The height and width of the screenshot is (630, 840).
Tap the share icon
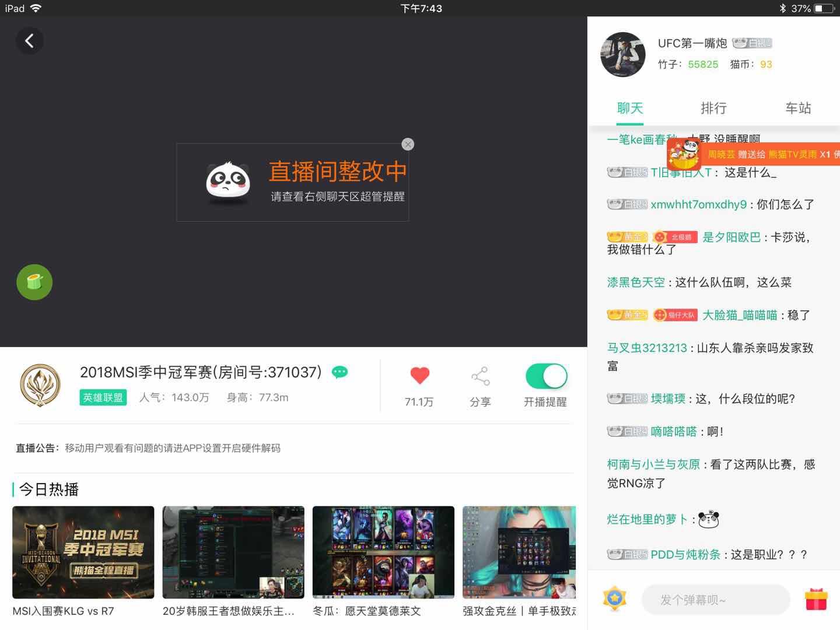(480, 376)
